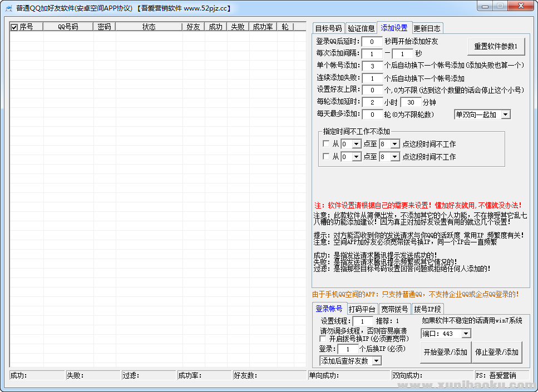
Task: Enable the second 指定时间不工作 time range checkbox
Action: click(x=326, y=157)
